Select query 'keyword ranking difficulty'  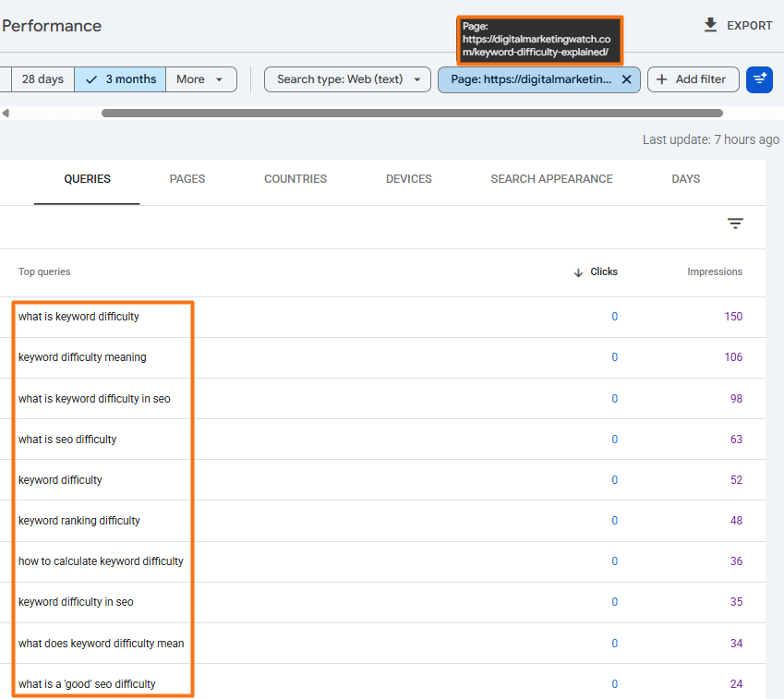[x=79, y=521]
